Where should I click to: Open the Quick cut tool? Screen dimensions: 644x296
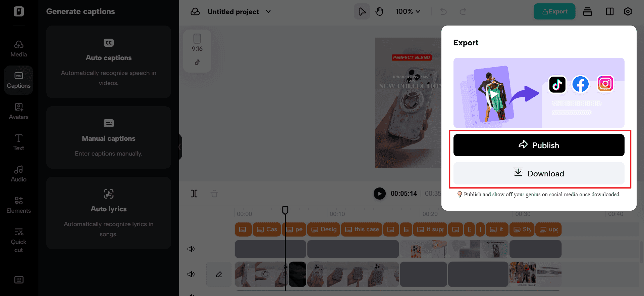(18, 241)
